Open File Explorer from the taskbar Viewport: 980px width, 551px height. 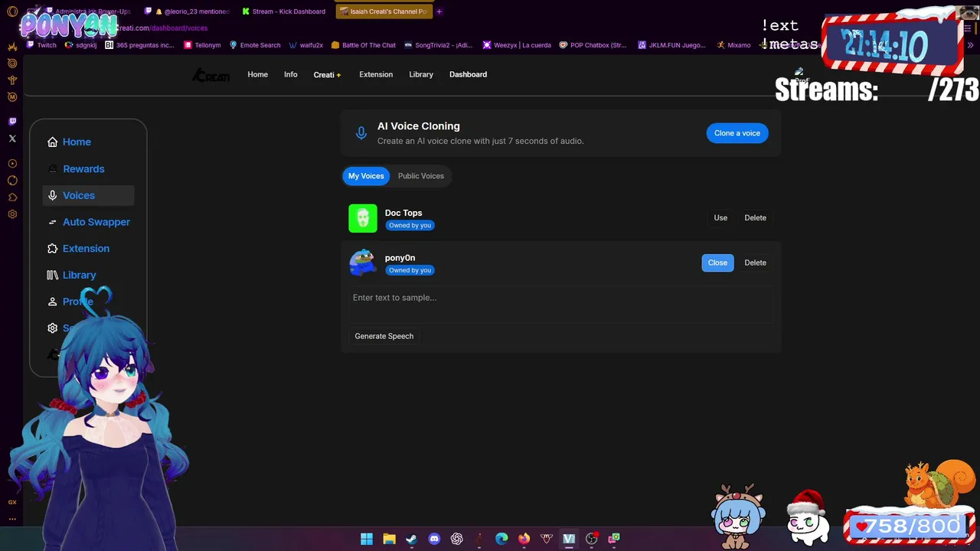click(x=389, y=539)
